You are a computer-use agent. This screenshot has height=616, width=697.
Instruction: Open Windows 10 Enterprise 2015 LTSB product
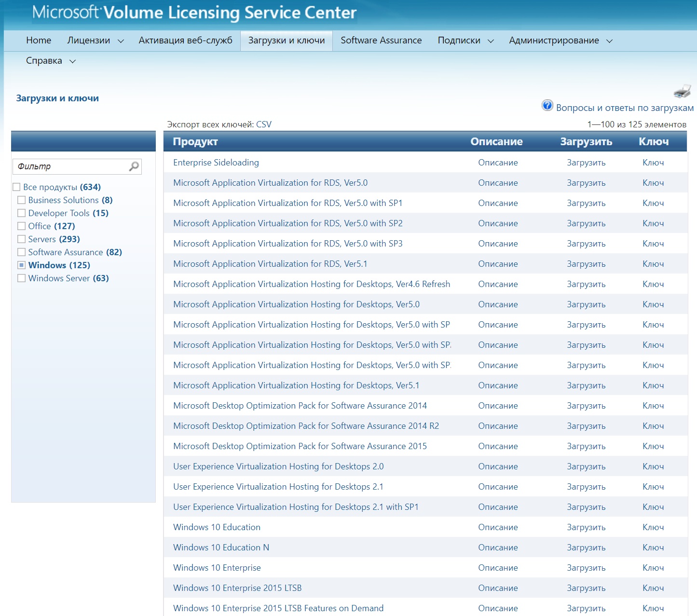[x=237, y=588]
